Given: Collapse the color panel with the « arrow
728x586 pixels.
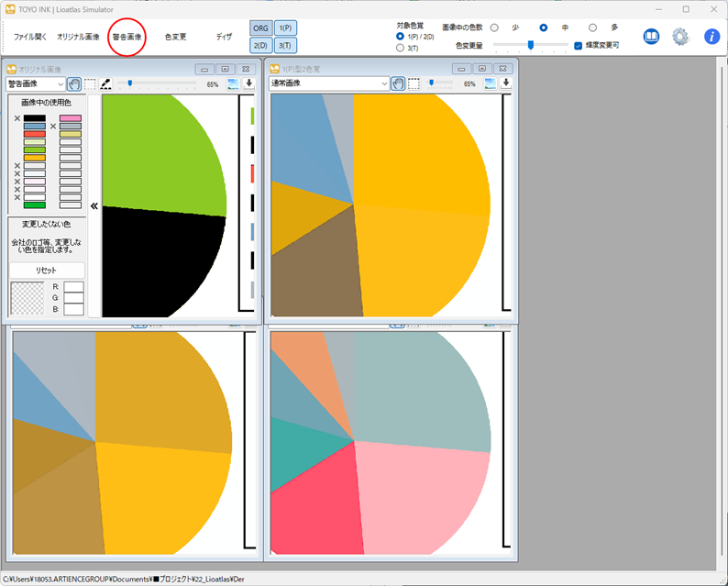Looking at the screenshot, I should click(94, 206).
